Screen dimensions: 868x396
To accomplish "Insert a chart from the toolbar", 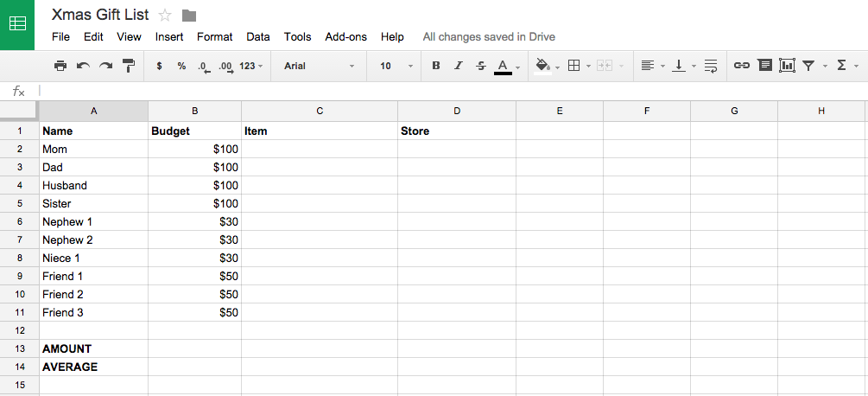I will pos(786,66).
